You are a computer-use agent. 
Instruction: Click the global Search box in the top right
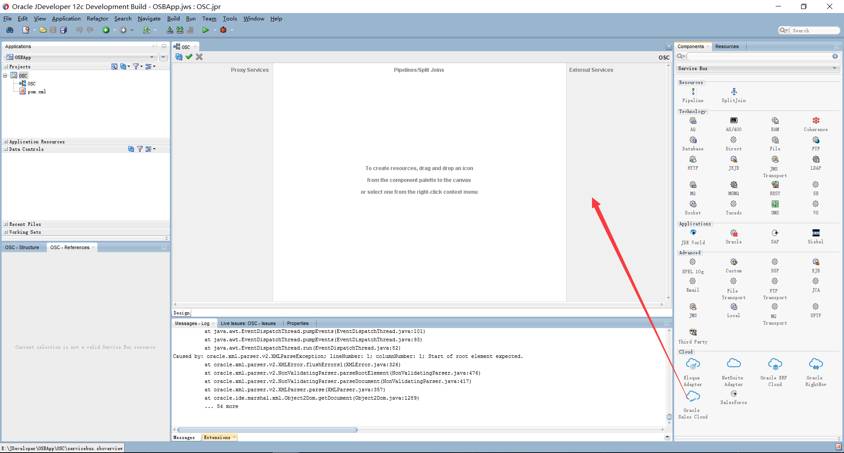pyautogui.click(x=808, y=30)
